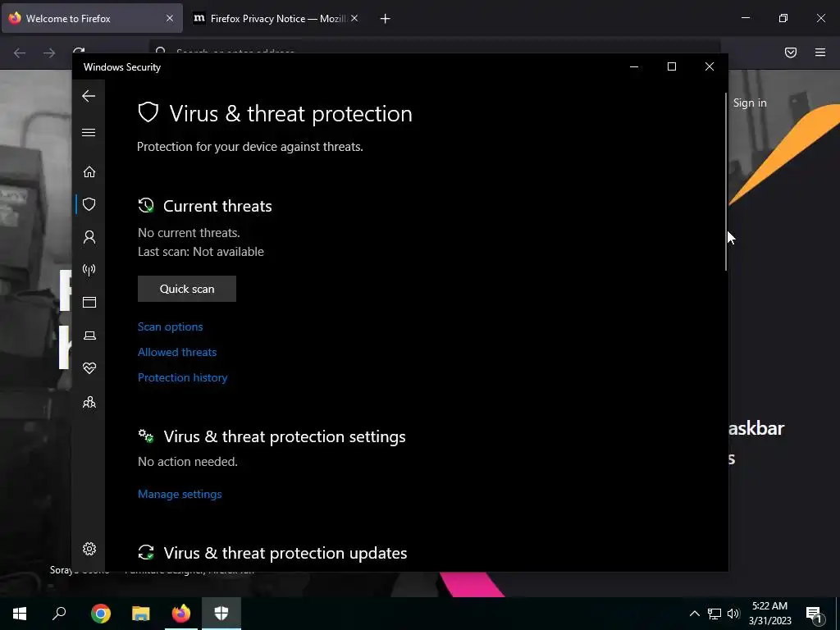Screen dimensions: 840x630
Task: Open Firefox Pocket save icon
Action: (x=791, y=52)
